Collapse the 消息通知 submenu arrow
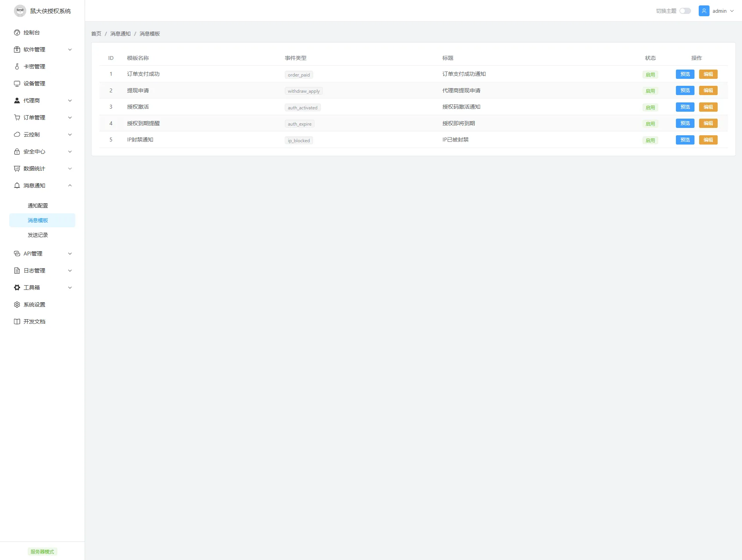The width and height of the screenshot is (742, 560). (70, 186)
